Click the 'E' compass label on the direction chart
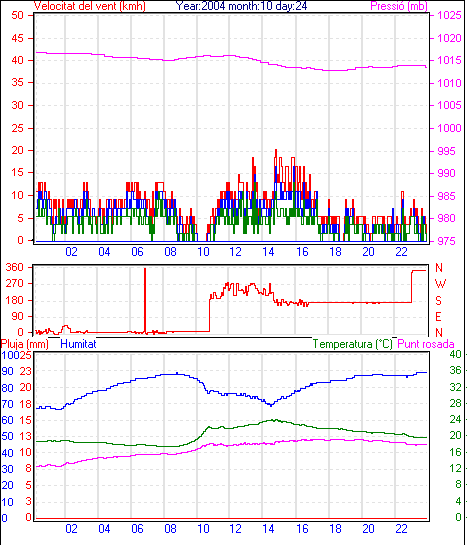This screenshot has height=545, width=467. coord(438,317)
